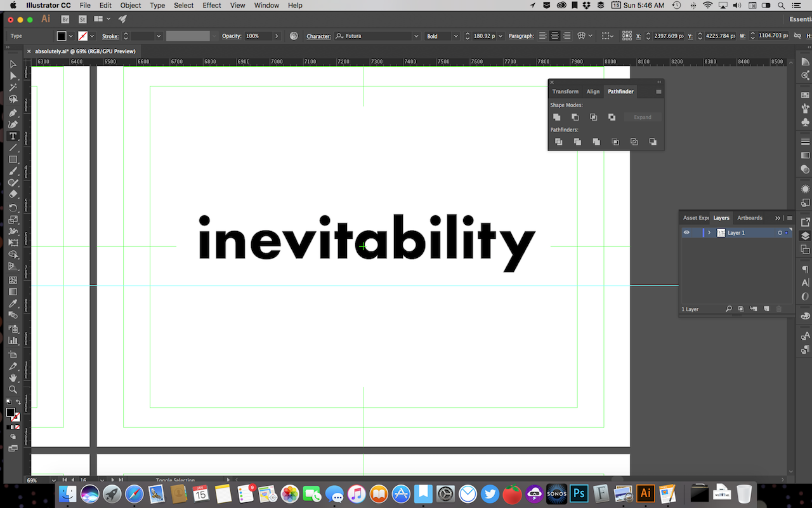The width and height of the screenshot is (812, 508).
Task: Select the Eraser tool
Action: pos(13,196)
